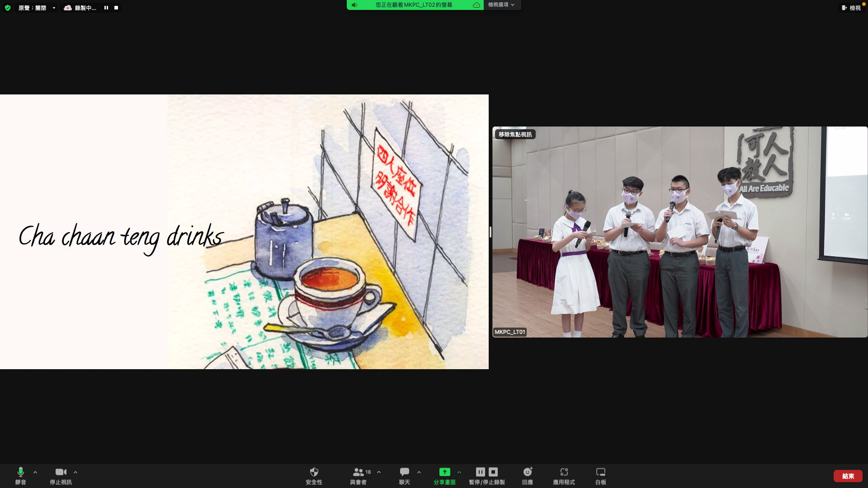Open the Reactions menu
Screen dimensions: 868x488
(528, 476)
